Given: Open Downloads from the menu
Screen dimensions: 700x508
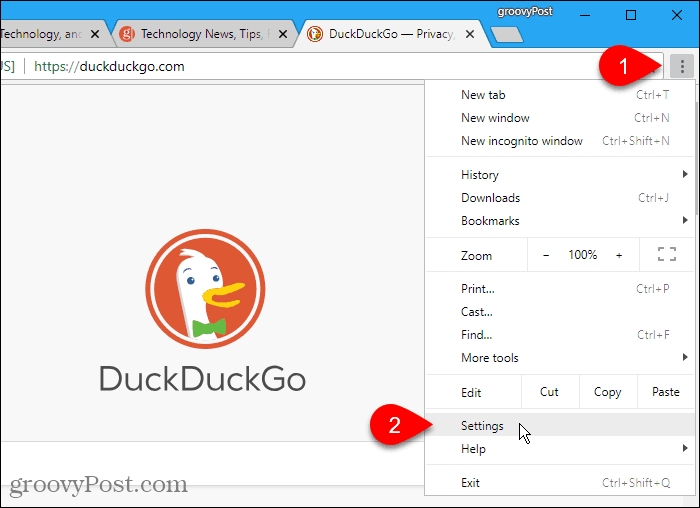Looking at the screenshot, I should (560, 198).
